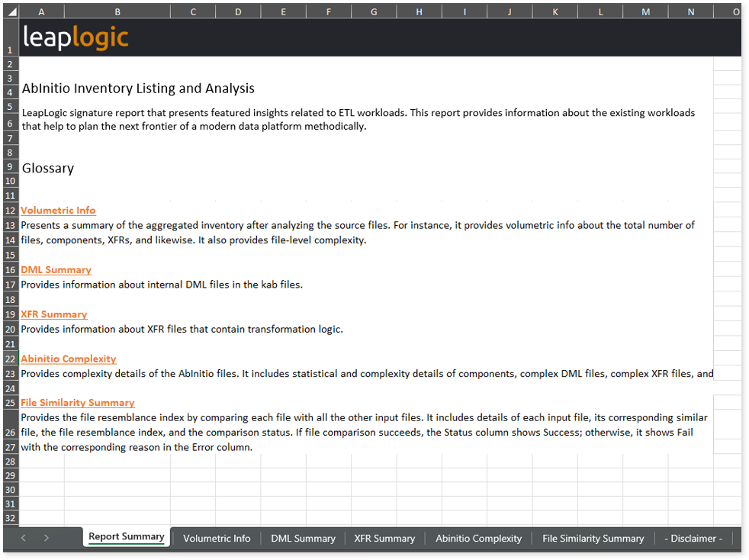Click File Similarity Summary glossary link
This screenshot has width=749, height=560.
(x=77, y=403)
